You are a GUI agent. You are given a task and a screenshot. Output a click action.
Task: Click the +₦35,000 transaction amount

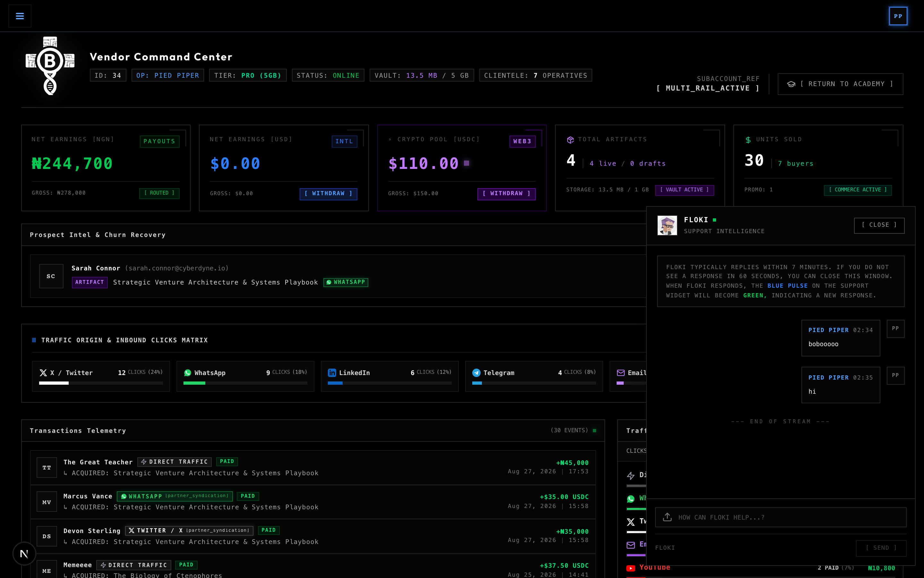click(572, 531)
